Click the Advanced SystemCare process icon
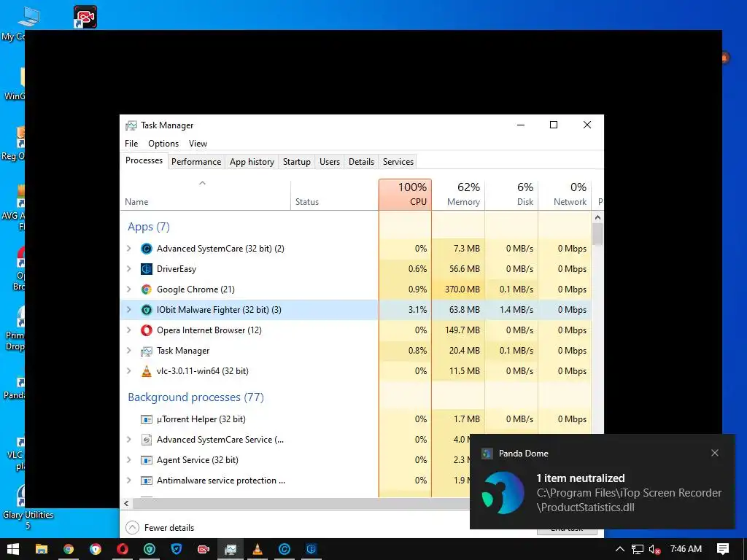747x560 pixels. 146,249
